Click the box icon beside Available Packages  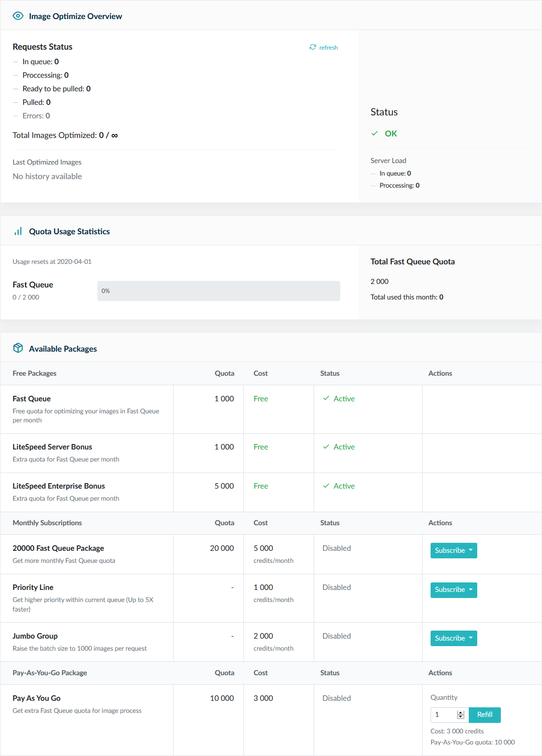18,348
